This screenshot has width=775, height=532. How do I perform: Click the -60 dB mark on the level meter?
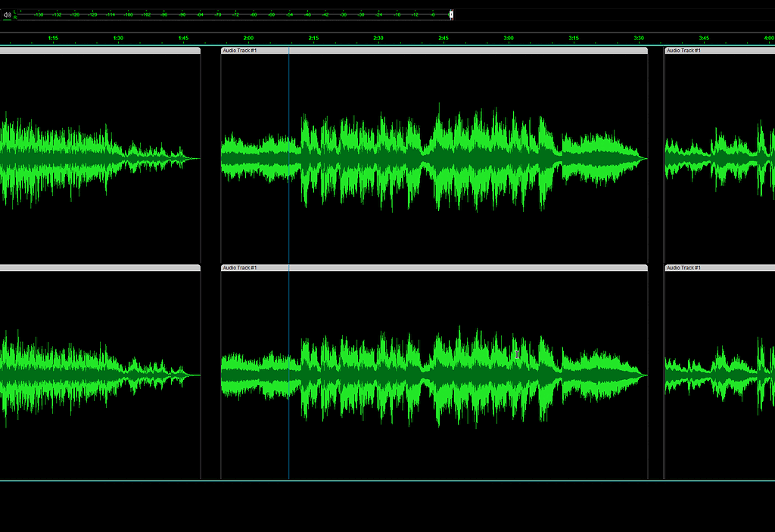pyautogui.click(x=270, y=15)
